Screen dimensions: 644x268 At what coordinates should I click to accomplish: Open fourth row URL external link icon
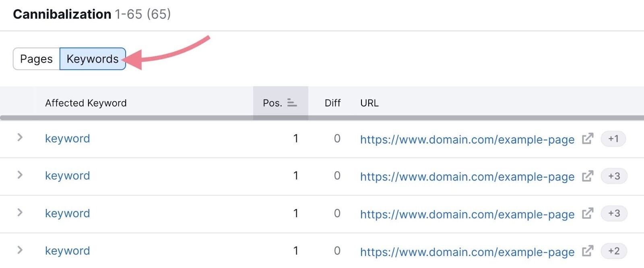[x=587, y=251]
